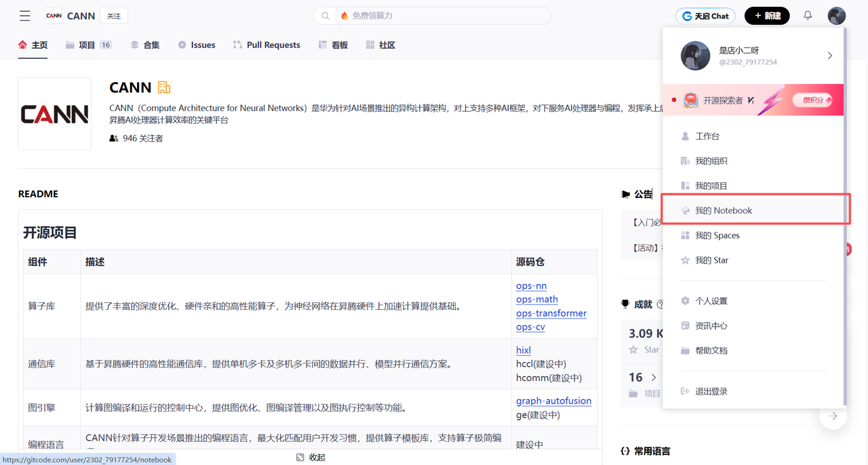Viewport: 868px width, 465px height.
Task: Click the 我的 Star star icon
Action: [685, 260]
